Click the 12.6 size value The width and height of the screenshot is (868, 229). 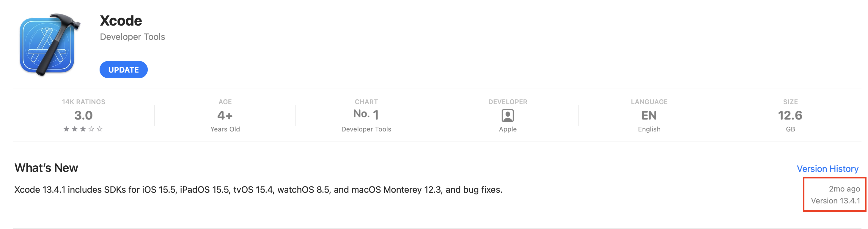(790, 115)
